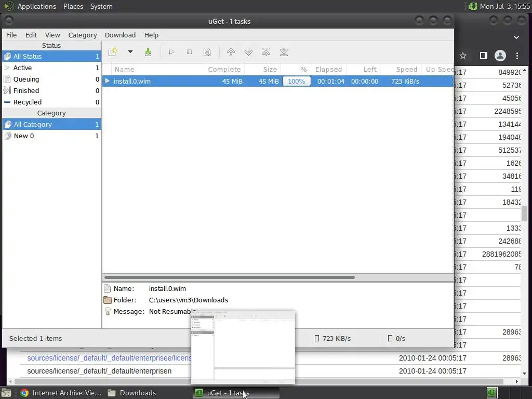The height and width of the screenshot is (399, 532).
Task: Open the new download dropdown arrow
Action: tap(130, 52)
